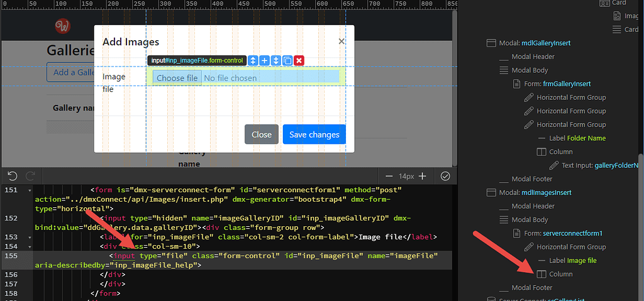Select Label Image file tree node
The image size is (644, 301).
[x=572, y=260]
